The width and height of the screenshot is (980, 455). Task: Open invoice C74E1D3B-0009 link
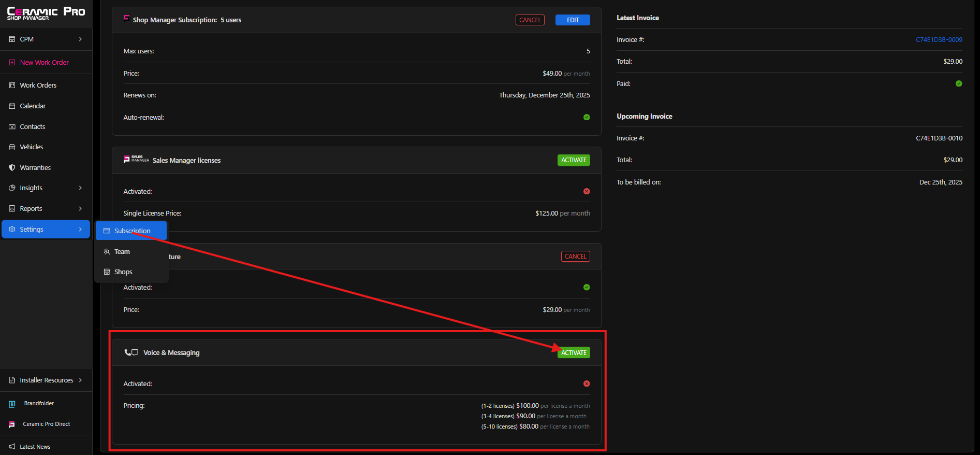pyautogui.click(x=939, y=40)
